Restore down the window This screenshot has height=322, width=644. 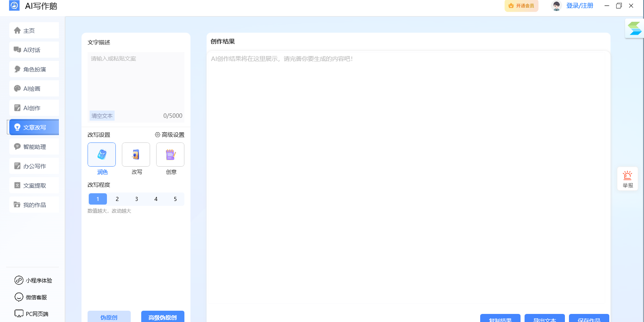[x=619, y=6]
